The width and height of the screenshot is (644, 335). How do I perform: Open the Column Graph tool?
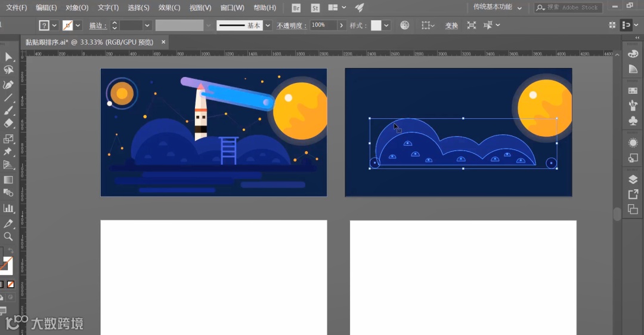(x=8, y=208)
